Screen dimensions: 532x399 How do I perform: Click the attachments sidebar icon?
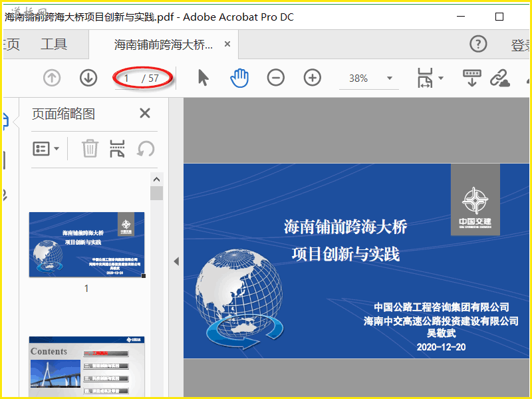[x=5, y=195]
